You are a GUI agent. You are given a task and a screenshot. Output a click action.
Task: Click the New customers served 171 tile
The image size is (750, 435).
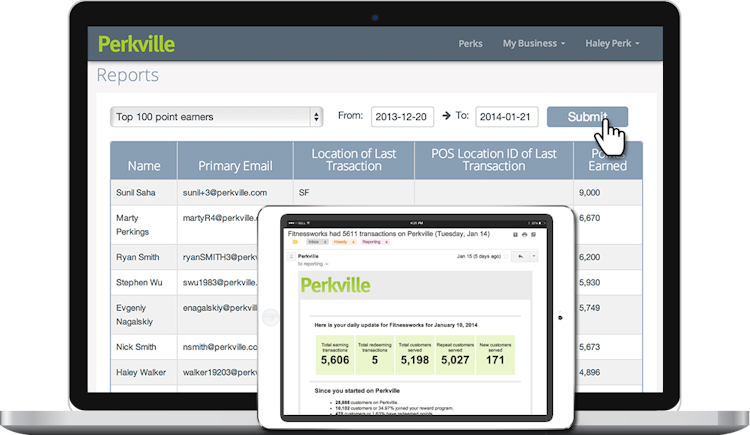[495, 355]
